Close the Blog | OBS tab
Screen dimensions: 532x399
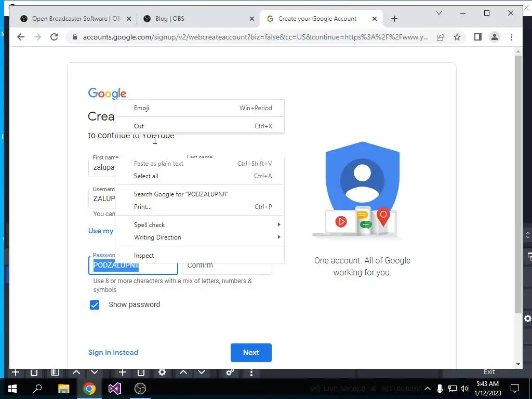click(x=252, y=19)
